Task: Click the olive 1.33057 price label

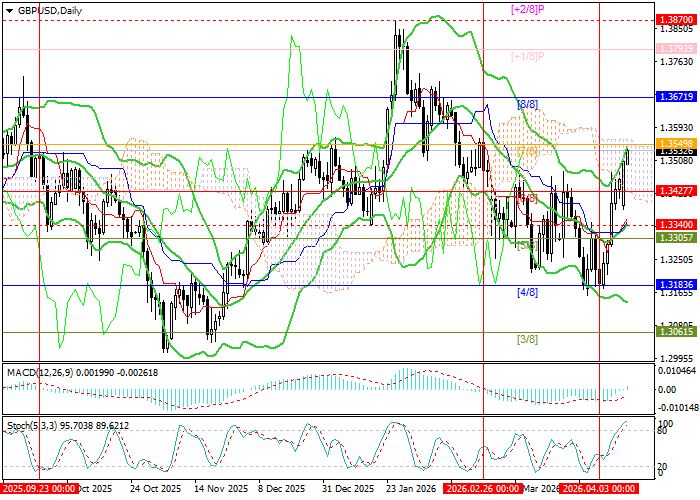Action: (x=676, y=238)
